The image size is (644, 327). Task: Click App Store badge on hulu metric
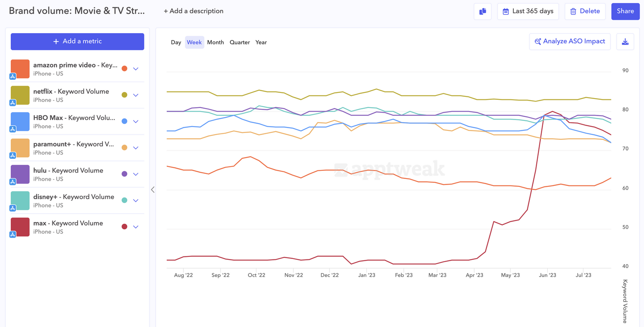tap(13, 182)
